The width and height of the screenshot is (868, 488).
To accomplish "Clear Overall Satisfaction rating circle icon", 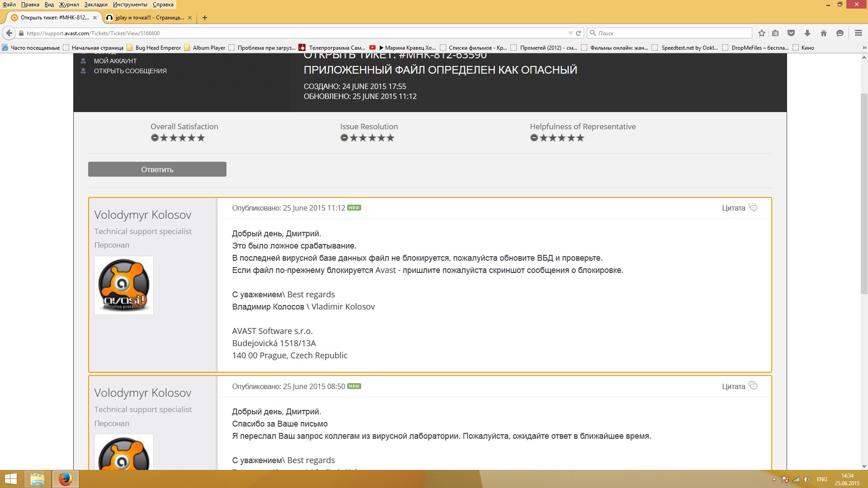I will coord(155,138).
